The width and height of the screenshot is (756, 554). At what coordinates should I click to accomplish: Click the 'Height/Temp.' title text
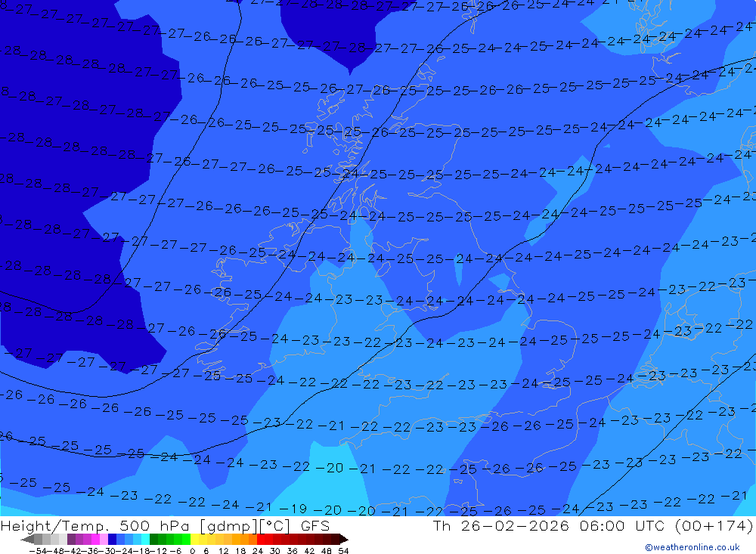[54, 526]
